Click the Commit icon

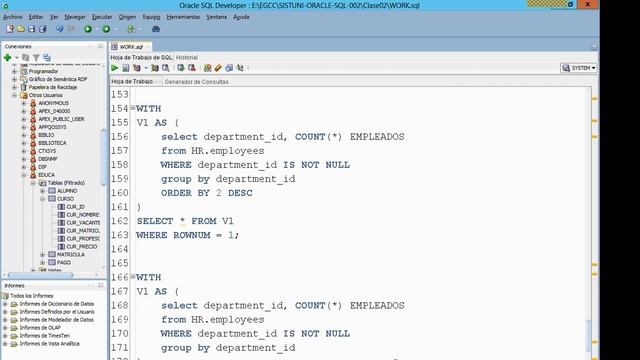coord(180,68)
